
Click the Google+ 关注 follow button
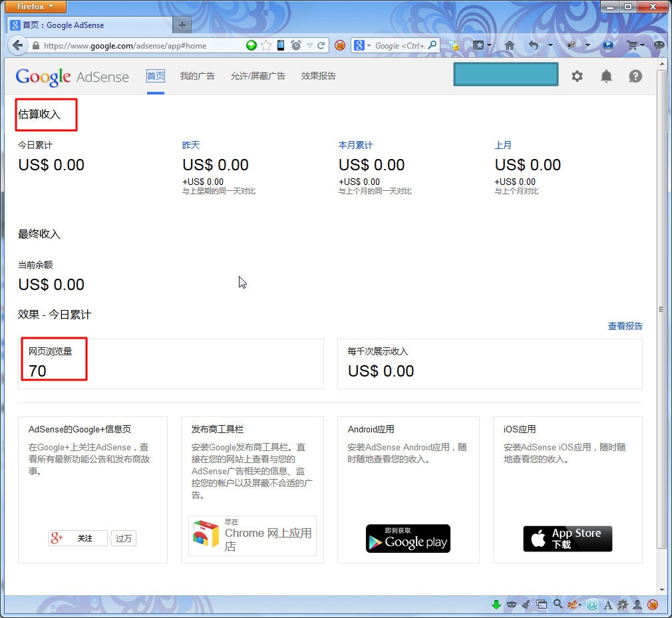pyautogui.click(x=78, y=538)
